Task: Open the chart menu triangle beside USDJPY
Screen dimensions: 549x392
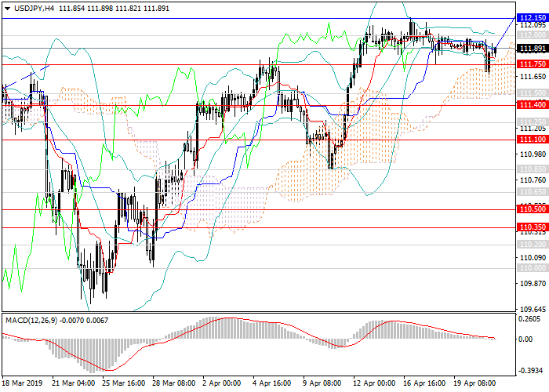Action: coord(7,9)
